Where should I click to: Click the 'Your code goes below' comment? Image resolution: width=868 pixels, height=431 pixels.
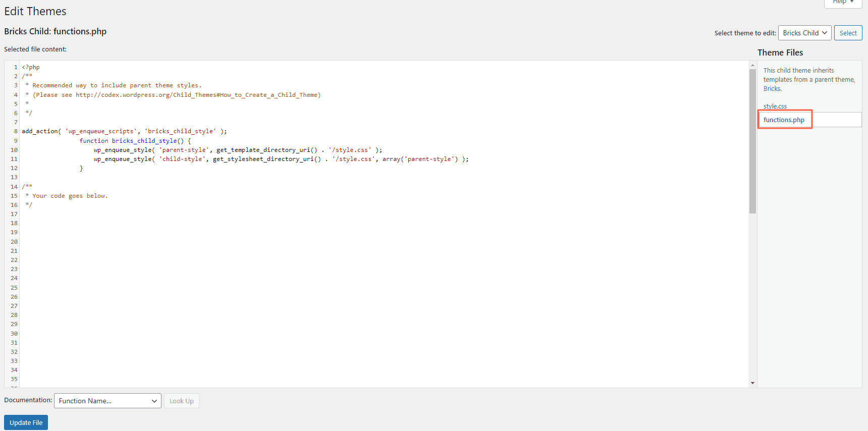point(70,196)
